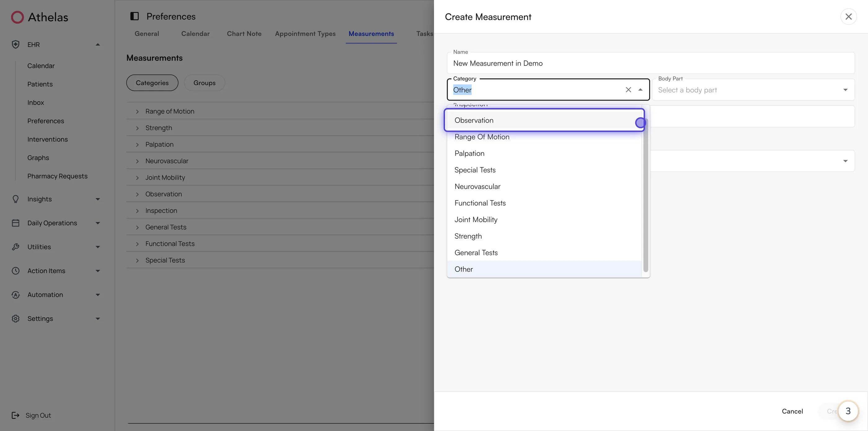This screenshot has width=868, height=431.
Task: Click the Sign Out arrow icon
Action: pos(15,415)
